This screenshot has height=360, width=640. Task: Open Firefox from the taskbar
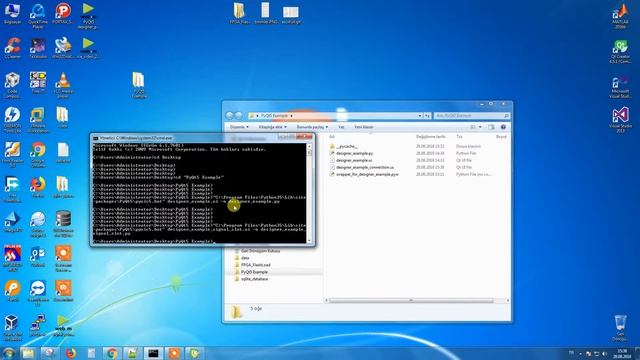coord(70,353)
